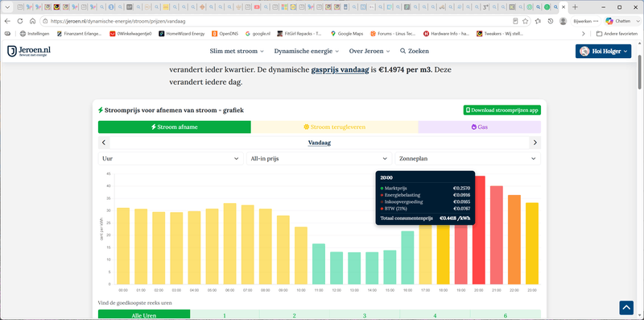Show more bookmarks chevron
This screenshot has width=644, height=320.
[583, 34]
